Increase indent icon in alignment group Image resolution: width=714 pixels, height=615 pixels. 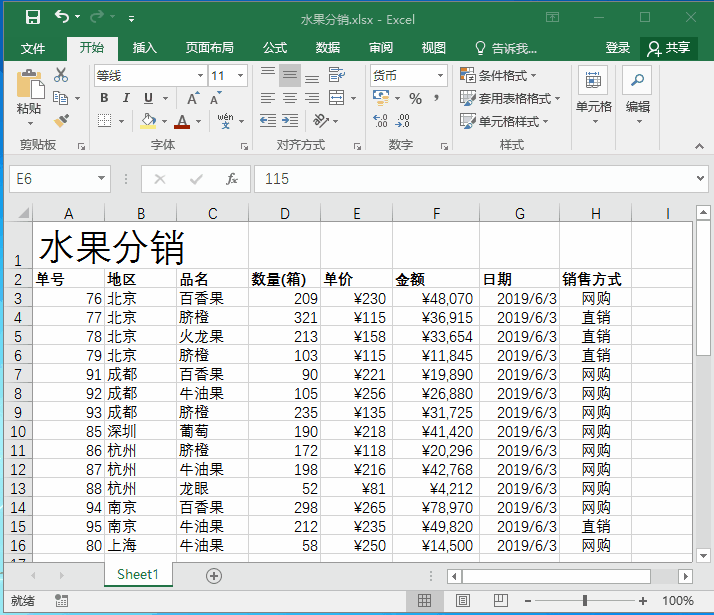tap(290, 121)
